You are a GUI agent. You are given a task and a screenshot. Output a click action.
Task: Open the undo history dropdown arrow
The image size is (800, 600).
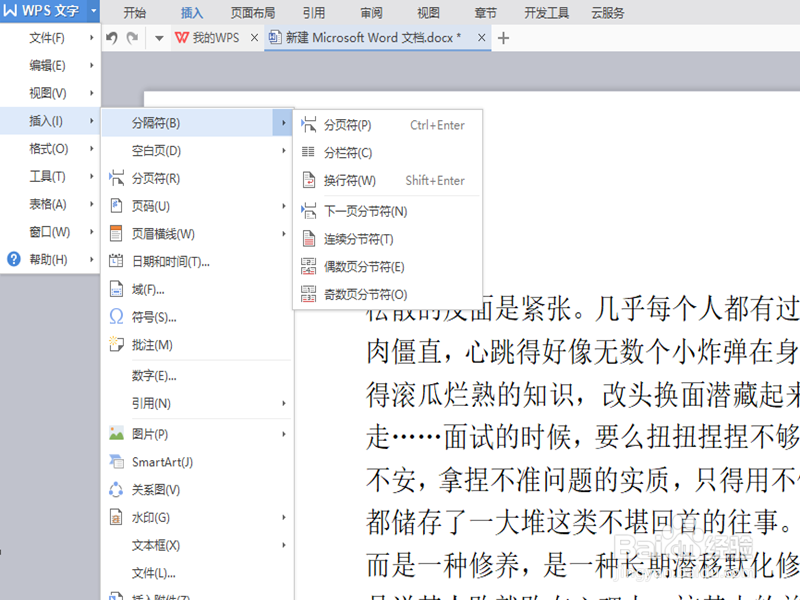160,37
